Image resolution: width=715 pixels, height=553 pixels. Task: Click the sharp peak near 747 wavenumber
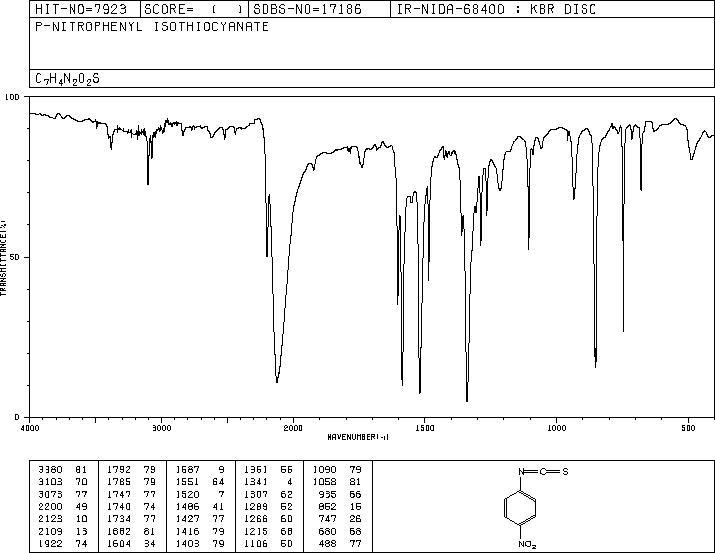[x=623, y=329]
